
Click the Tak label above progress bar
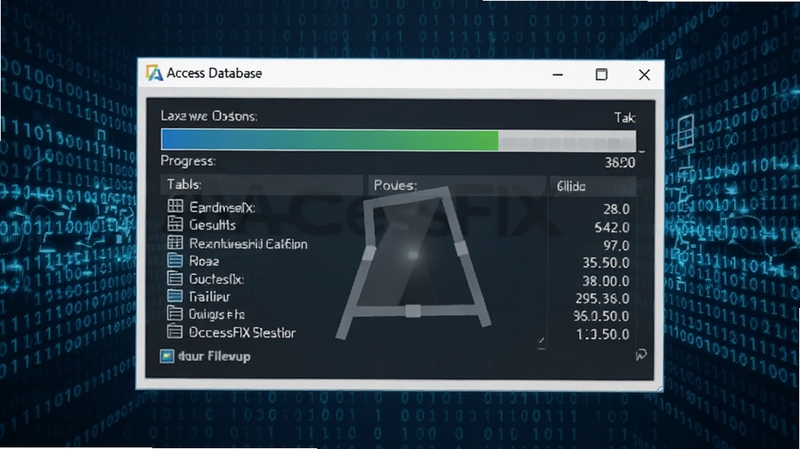(624, 118)
